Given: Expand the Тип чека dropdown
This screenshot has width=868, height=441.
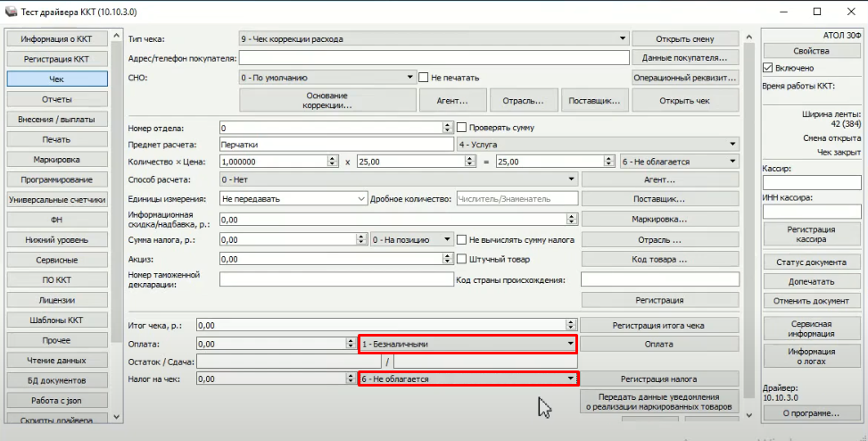Looking at the screenshot, I should pyautogui.click(x=622, y=38).
